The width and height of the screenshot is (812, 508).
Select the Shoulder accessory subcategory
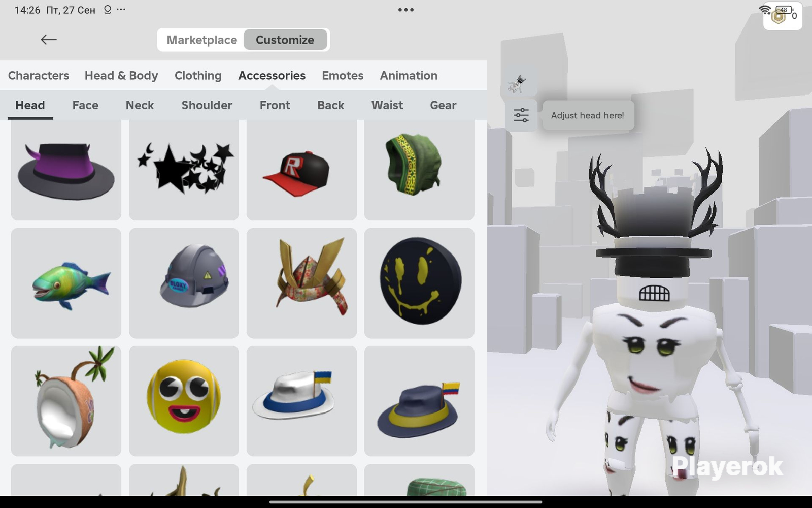pyautogui.click(x=207, y=105)
